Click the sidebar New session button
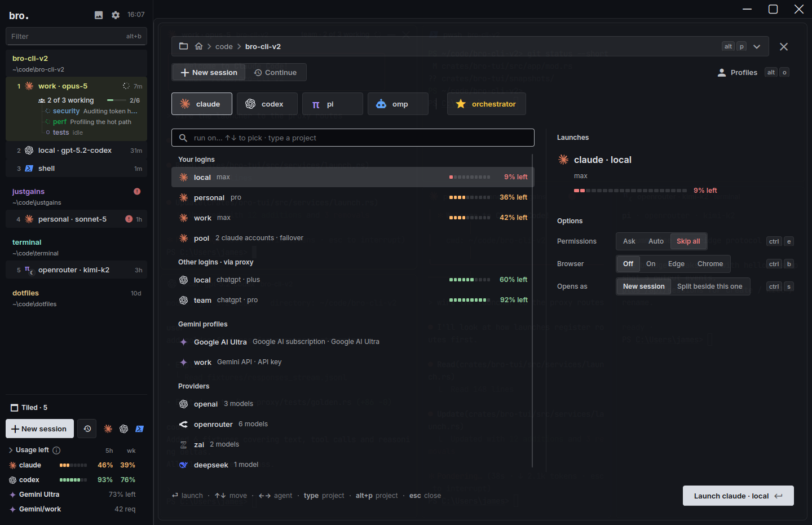Screen dimensions: 812x525 point(39,429)
